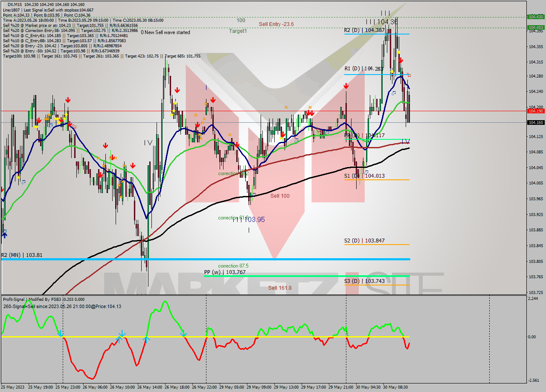The image size is (546, 392).
Task: Click the 'Sell 100' Fibonacci label
Action: pyautogui.click(x=280, y=196)
